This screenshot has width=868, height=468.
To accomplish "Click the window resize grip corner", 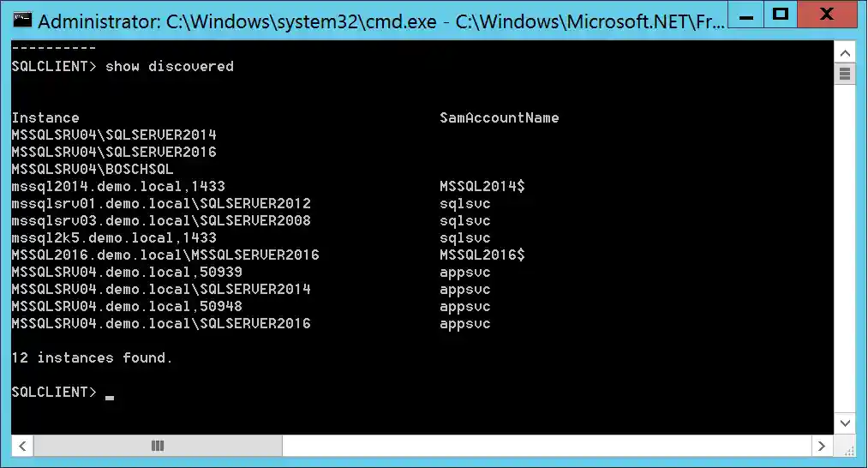I will tap(847, 449).
